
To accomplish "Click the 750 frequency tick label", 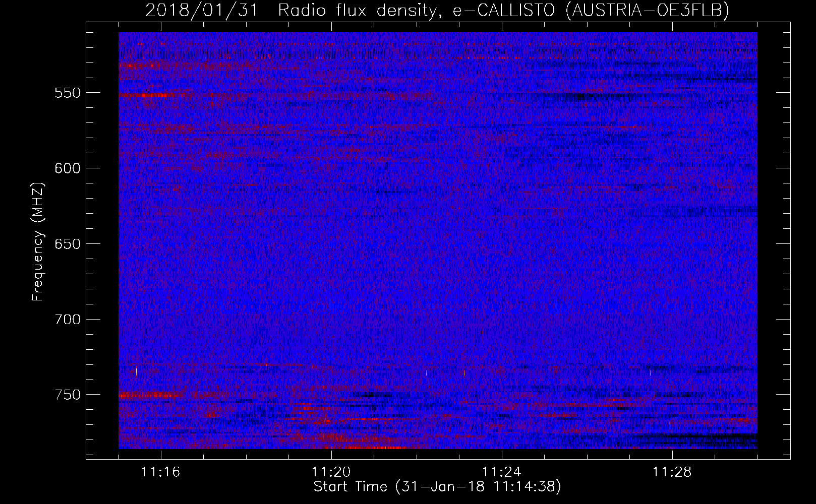I will pos(67,395).
